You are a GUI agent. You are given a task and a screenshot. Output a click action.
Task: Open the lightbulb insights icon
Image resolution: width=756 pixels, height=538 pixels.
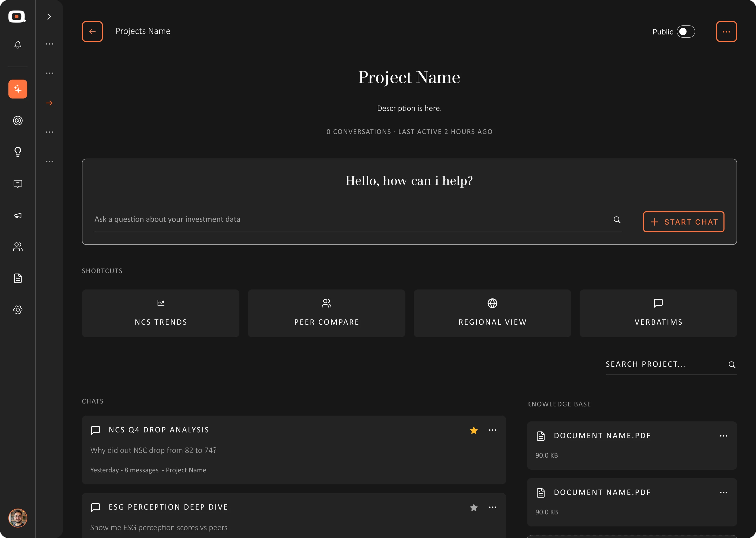point(18,152)
